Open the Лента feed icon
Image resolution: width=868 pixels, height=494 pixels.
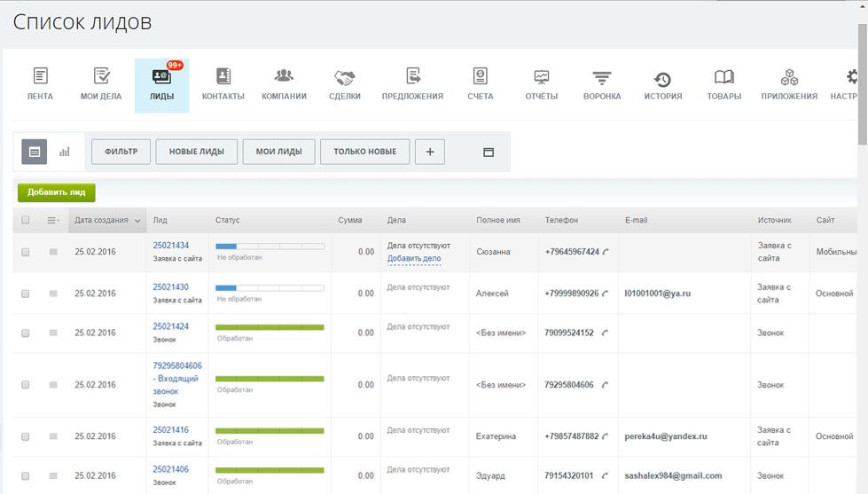tap(41, 76)
